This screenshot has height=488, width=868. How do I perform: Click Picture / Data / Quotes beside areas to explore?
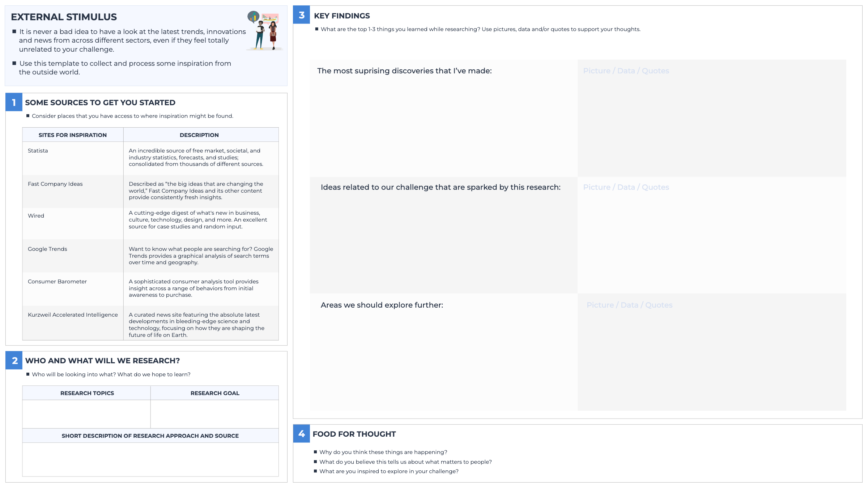(630, 305)
